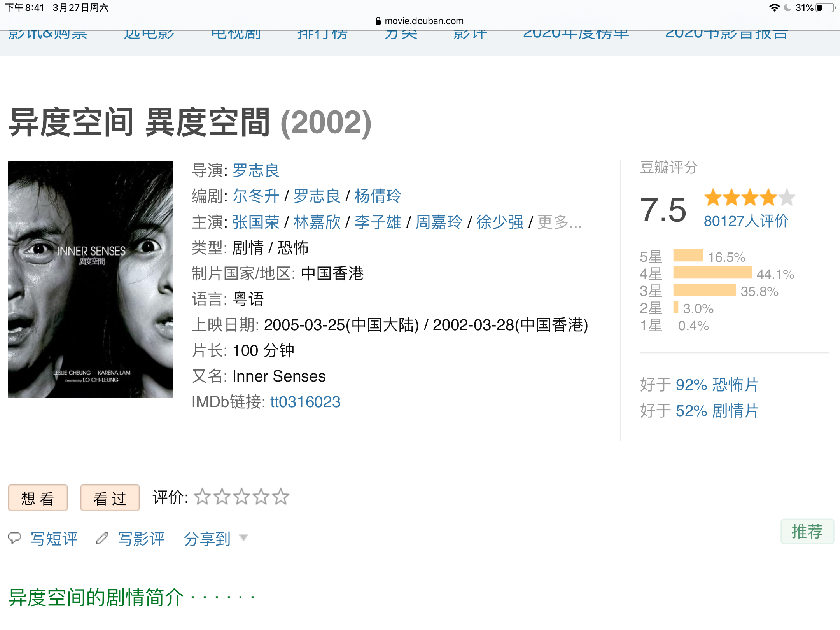This screenshot has width=840, height=630.
Task: Give a three-star rating using the third star
Action: pos(241,497)
